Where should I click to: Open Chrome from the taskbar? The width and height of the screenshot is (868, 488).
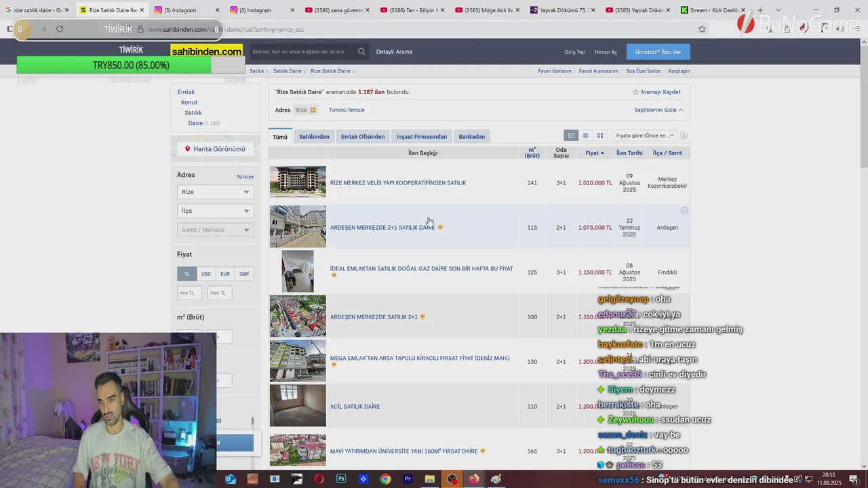[x=385, y=479]
